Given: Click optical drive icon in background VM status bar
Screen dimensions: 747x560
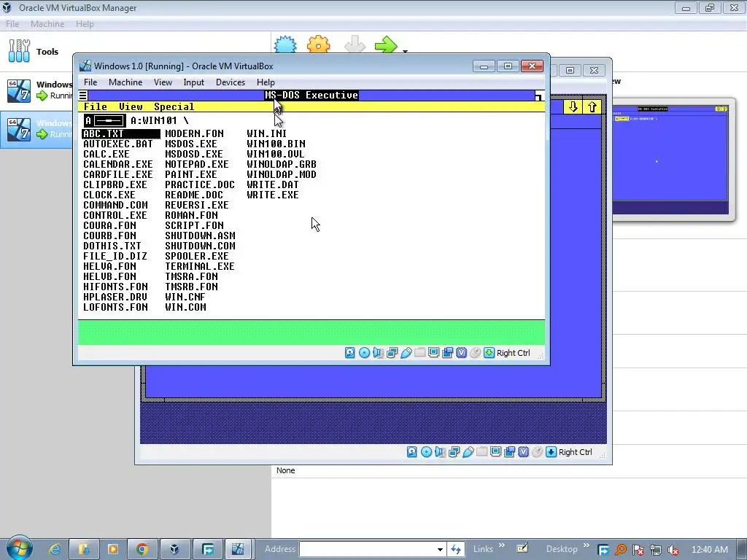Looking at the screenshot, I should [x=426, y=452].
